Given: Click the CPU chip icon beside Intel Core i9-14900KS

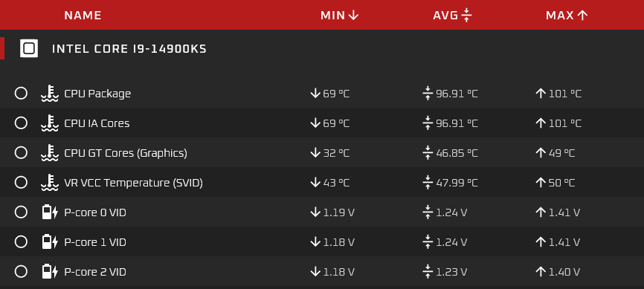Looking at the screenshot, I should 29,48.
